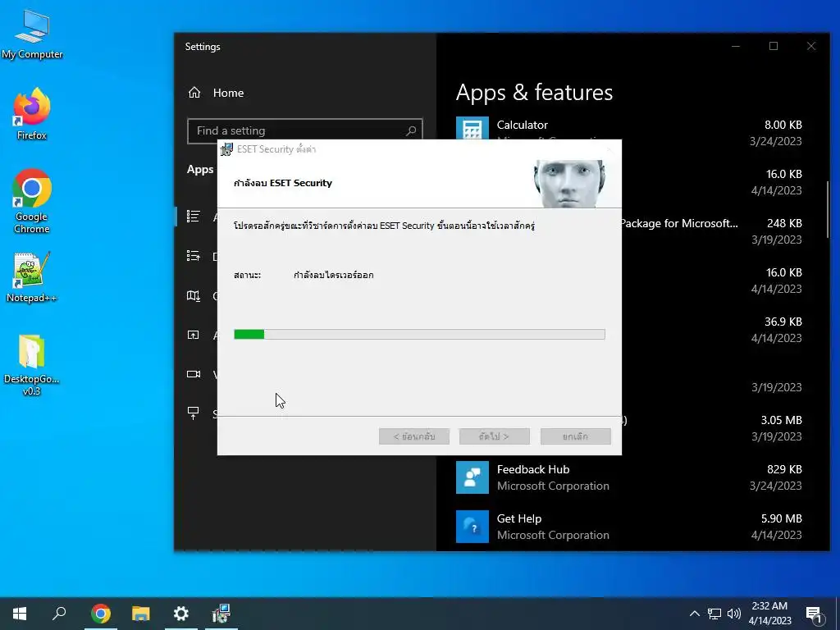Click the ESET dialog title bar icon
Screen dimensions: 840x630
(x=227, y=149)
